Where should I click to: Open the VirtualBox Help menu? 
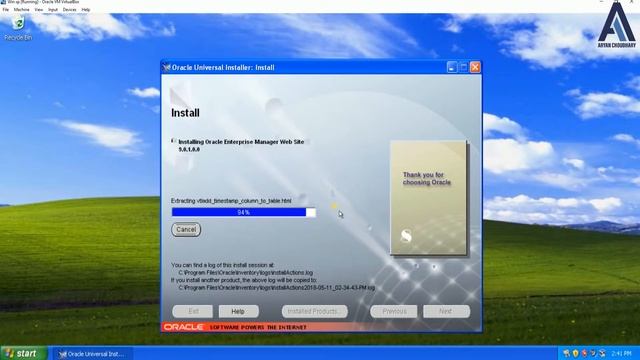coord(86,9)
